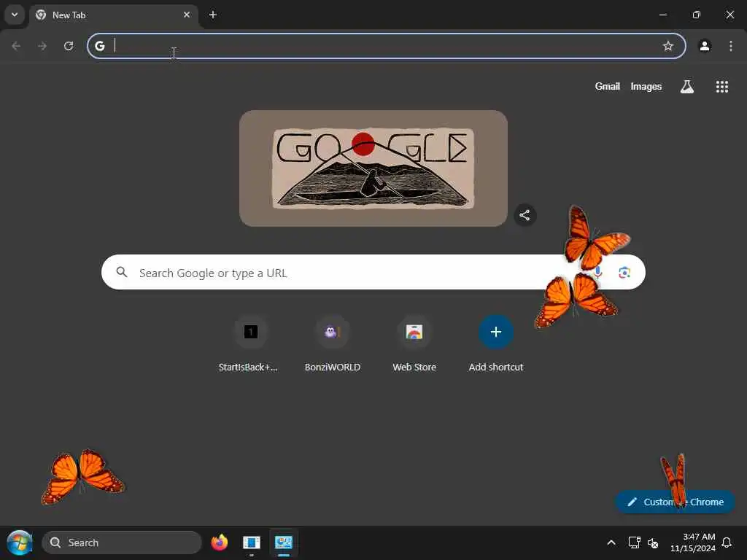Image resolution: width=747 pixels, height=560 pixels.
Task: Open muted volume tray icon
Action: 653,542
